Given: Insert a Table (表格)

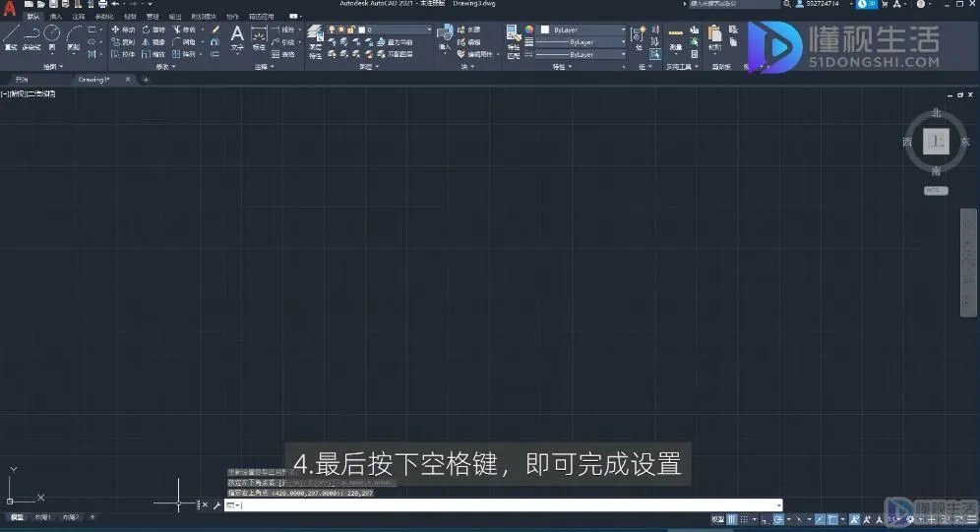Looking at the screenshot, I should coord(283,54).
